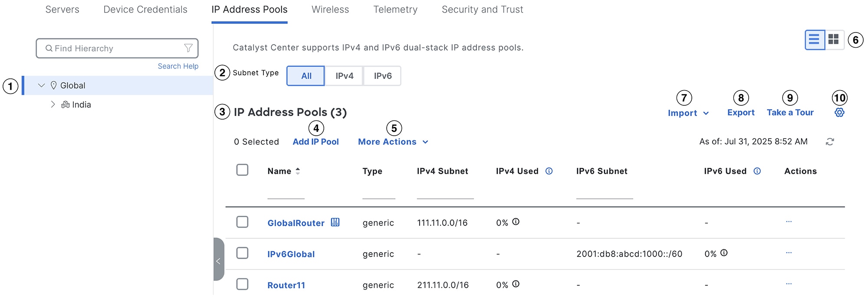This screenshot has height=299, width=868.
Task: Switch to the Device Credentials tab
Action: point(145,10)
